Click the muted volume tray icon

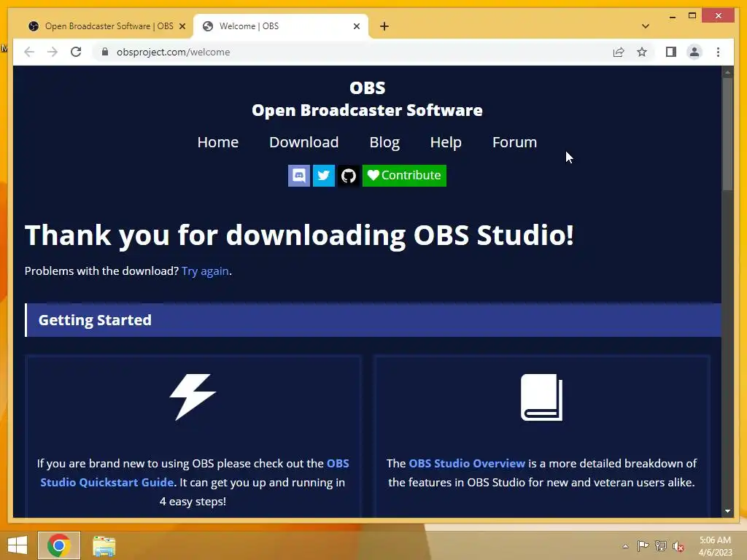tap(678, 546)
